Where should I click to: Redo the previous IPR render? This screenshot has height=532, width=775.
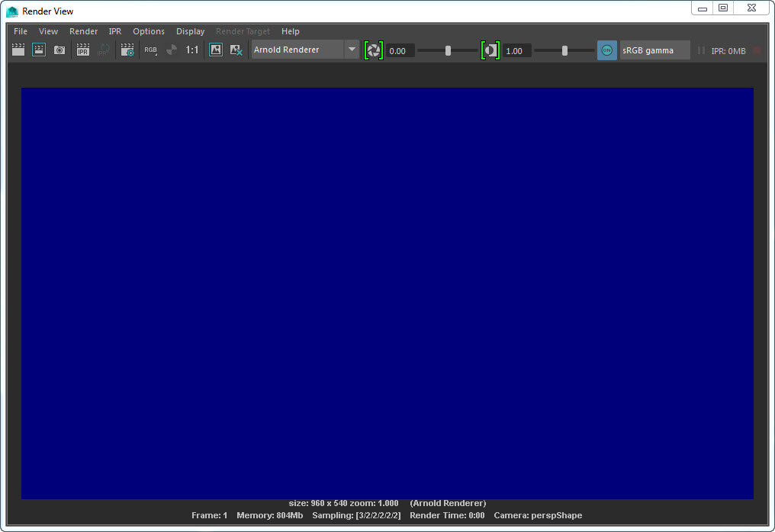[x=104, y=50]
